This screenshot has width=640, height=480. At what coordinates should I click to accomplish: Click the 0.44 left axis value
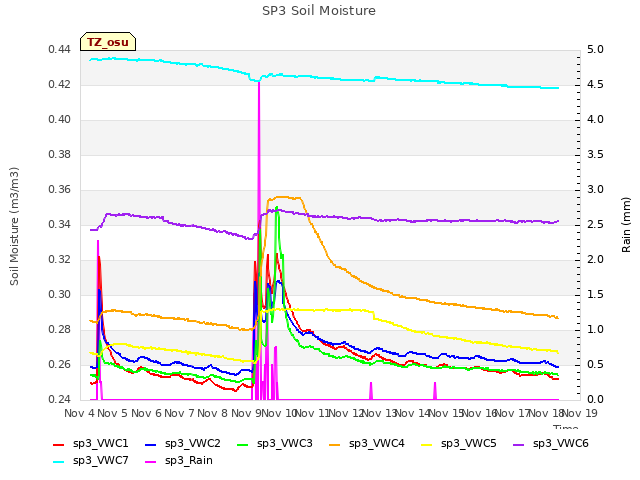pos(60,50)
